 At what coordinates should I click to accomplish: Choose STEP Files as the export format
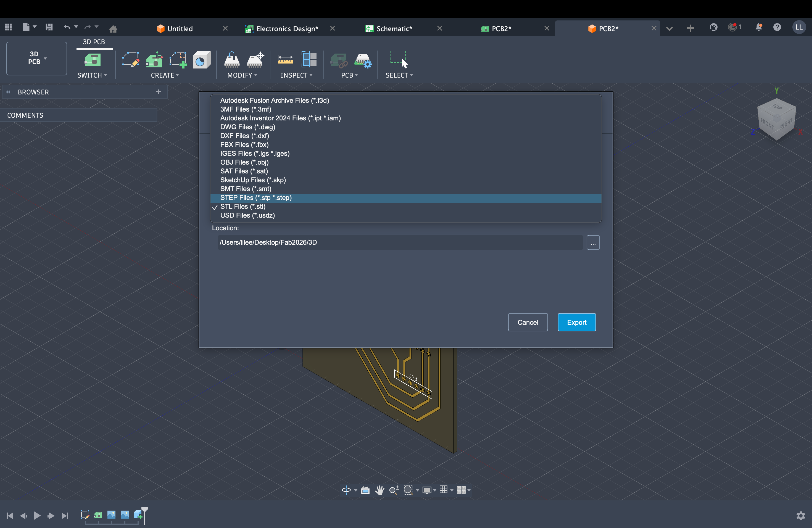pyautogui.click(x=256, y=198)
